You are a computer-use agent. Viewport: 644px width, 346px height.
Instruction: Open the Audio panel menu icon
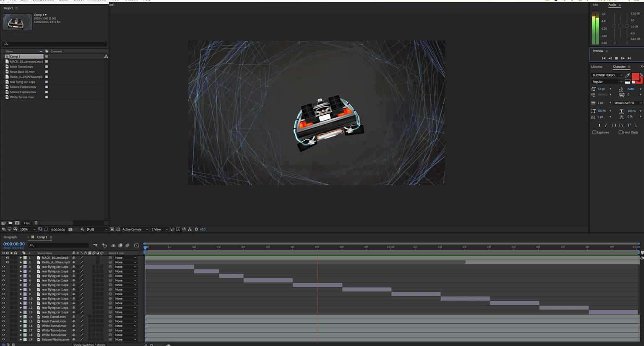click(620, 5)
